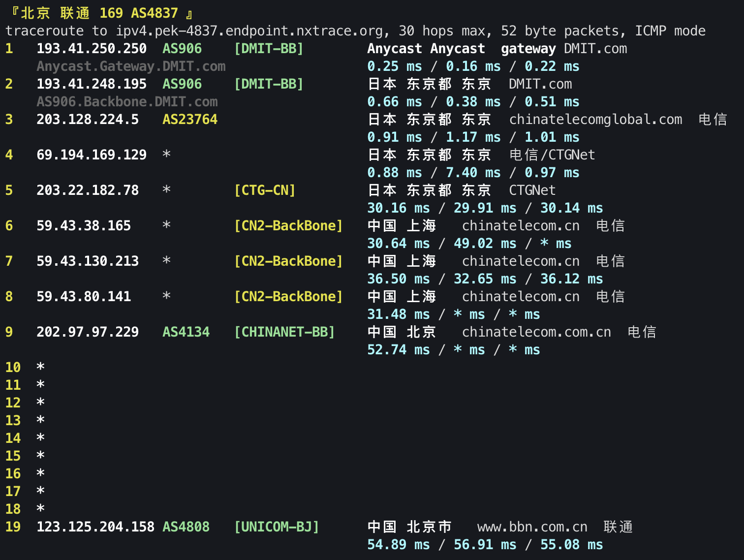Click the traceroute header line text

tap(354, 31)
